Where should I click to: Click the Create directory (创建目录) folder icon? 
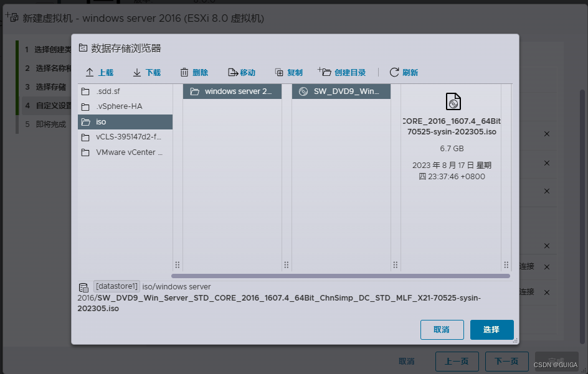point(325,72)
